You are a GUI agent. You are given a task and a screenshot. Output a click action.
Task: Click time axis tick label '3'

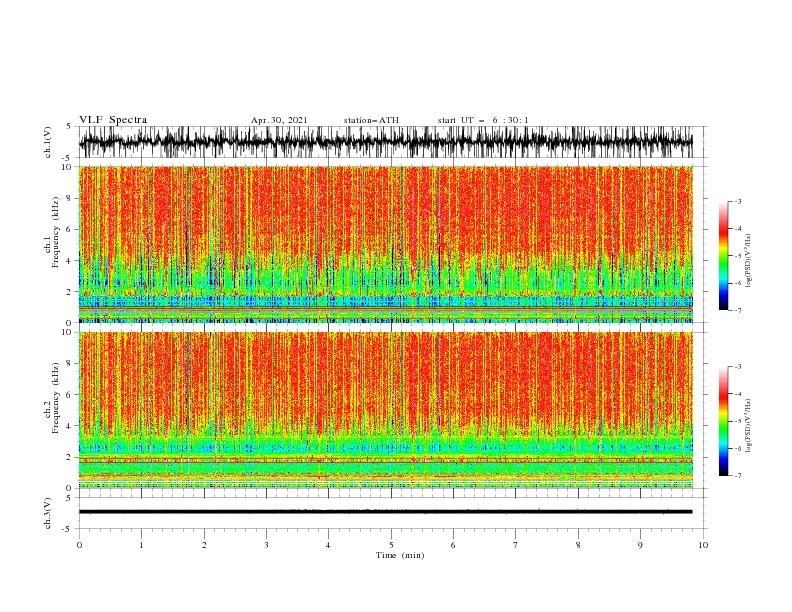click(x=266, y=545)
